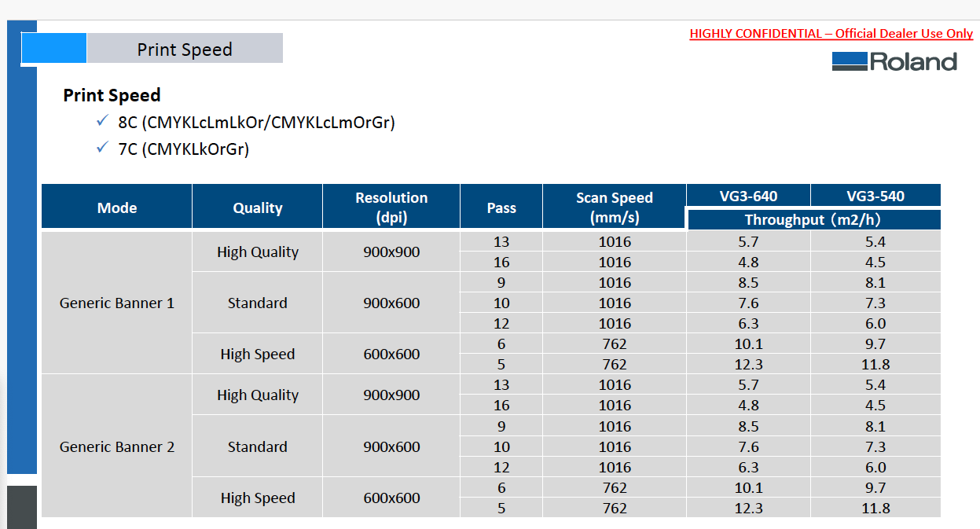The width and height of the screenshot is (980, 529).
Task: Select pass '13' in Generic Banner 2
Action: point(501,384)
